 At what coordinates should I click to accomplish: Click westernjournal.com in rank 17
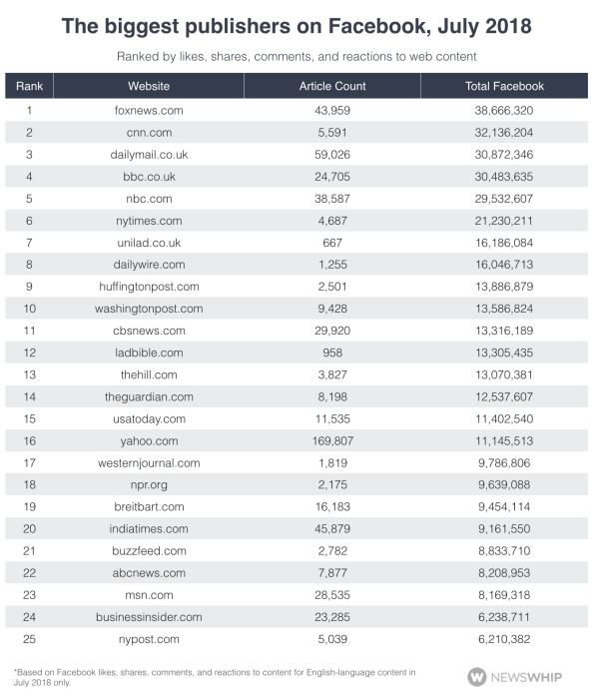(x=149, y=463)
